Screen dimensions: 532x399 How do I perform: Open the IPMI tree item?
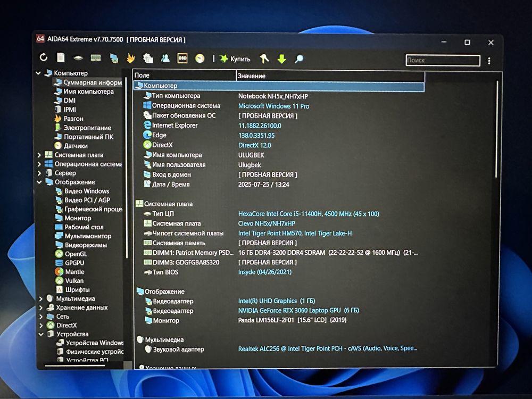coord(65,110)
